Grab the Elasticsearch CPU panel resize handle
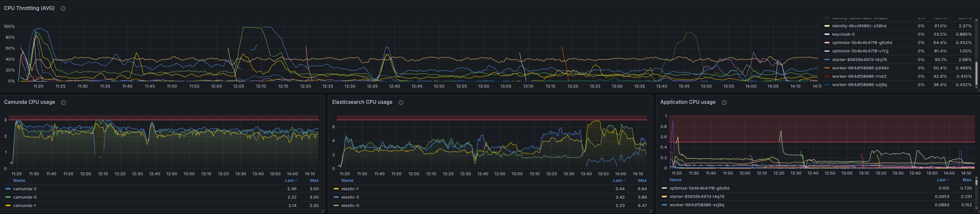980x214 pixels. [x=651, y=210]
